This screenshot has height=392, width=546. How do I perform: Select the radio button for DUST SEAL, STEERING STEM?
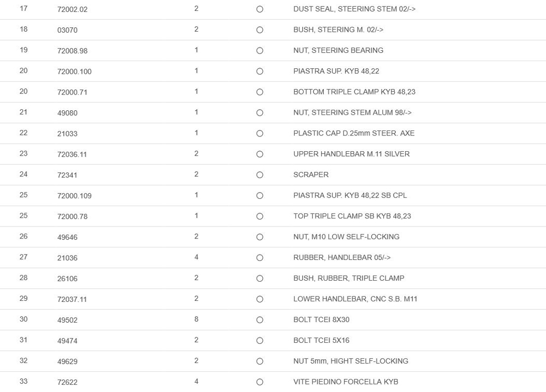pos(260,9)
